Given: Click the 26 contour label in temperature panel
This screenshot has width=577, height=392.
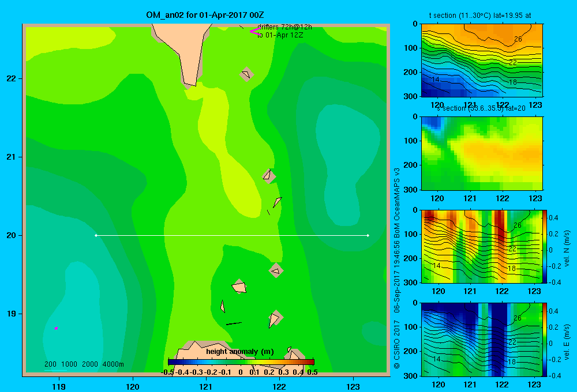Looking at the screenshot, I should (x=518, y=39).
